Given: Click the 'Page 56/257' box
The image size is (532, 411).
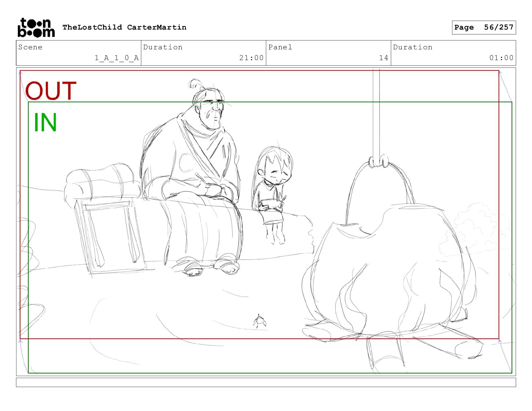Looking at the screenshot, I should [x=484, y=27].
